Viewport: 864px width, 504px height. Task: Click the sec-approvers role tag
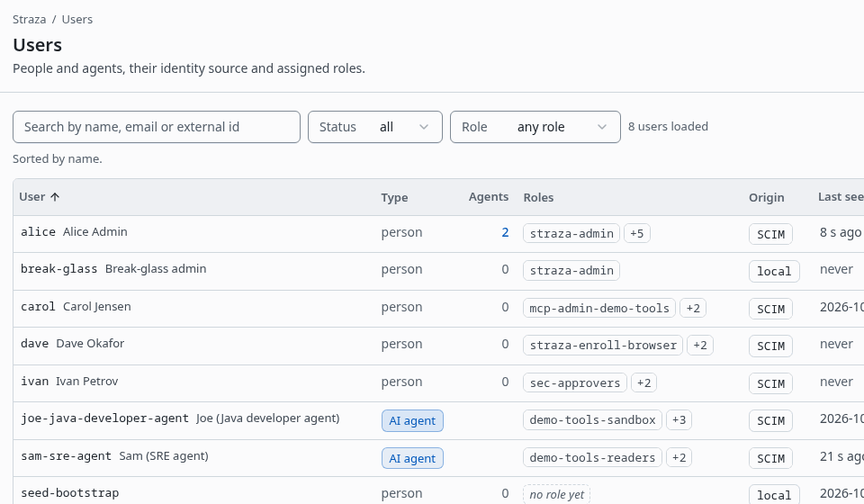pos(575,382)
